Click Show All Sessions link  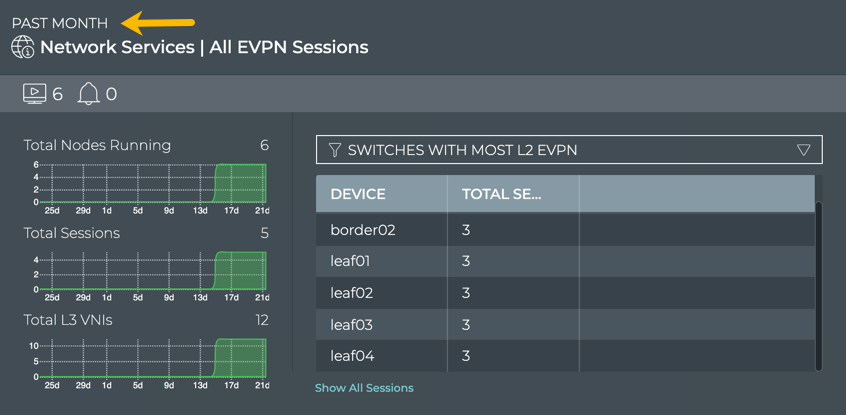tap(364, 388)
